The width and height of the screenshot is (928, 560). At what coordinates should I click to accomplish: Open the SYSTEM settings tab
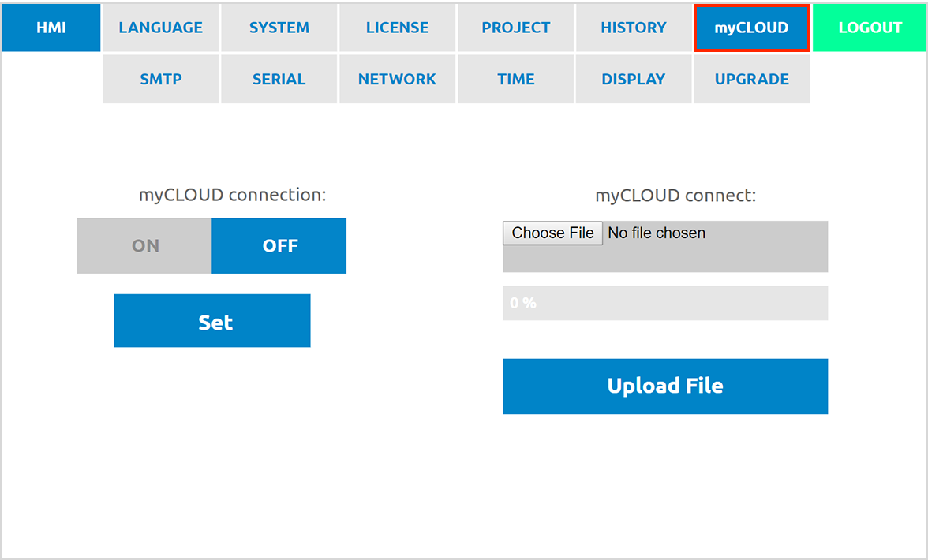tap(279, 28)
